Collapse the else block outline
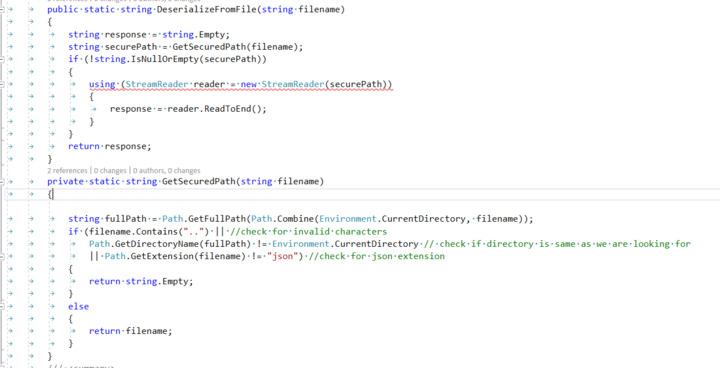Screen dimensions: 720x368 tap(2, 306)
